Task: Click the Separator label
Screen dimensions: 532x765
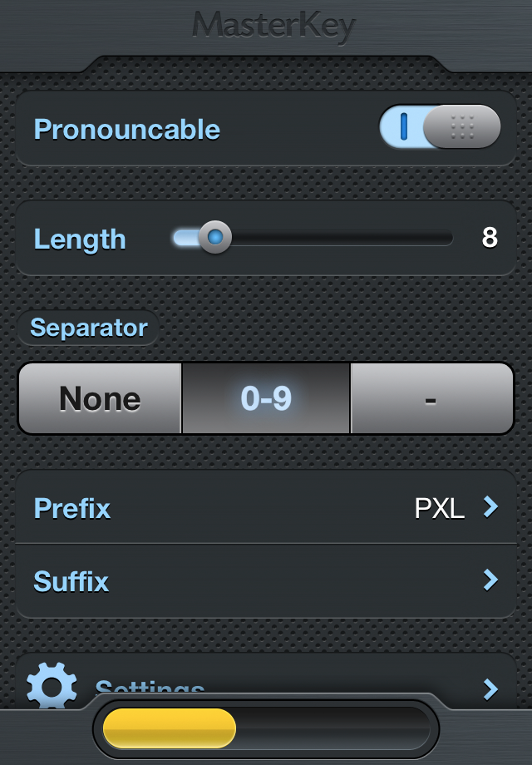Action: 89,328
